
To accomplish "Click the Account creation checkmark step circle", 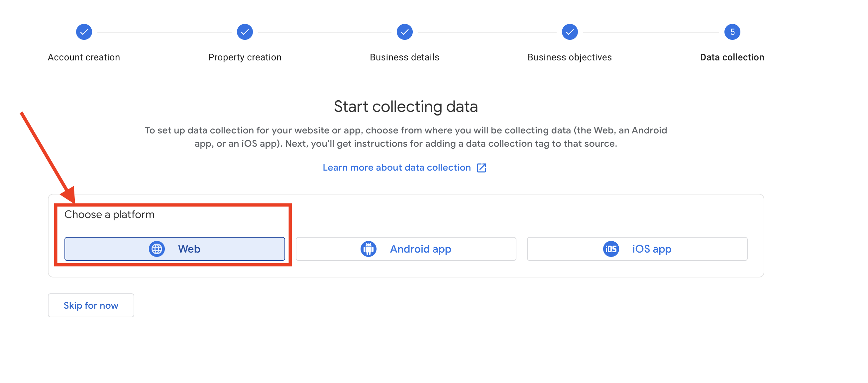I will [x=84, y=32].
